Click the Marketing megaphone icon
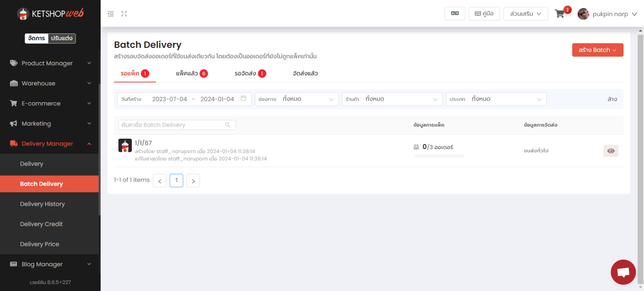Image resolution: width=644 pixels, height=291 pixels. tap(14, 123)
